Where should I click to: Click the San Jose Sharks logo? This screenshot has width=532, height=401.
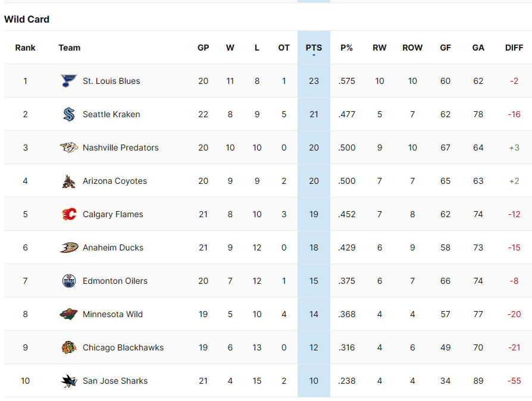point(69,381)
